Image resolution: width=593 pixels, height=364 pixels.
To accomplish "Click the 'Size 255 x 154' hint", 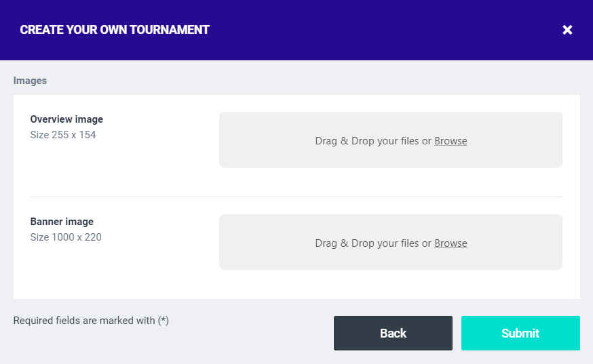I will click(63, 135).
